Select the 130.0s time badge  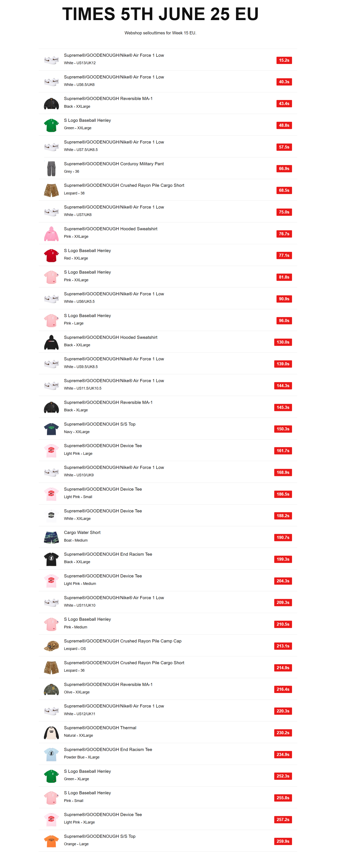click(283, 342)
